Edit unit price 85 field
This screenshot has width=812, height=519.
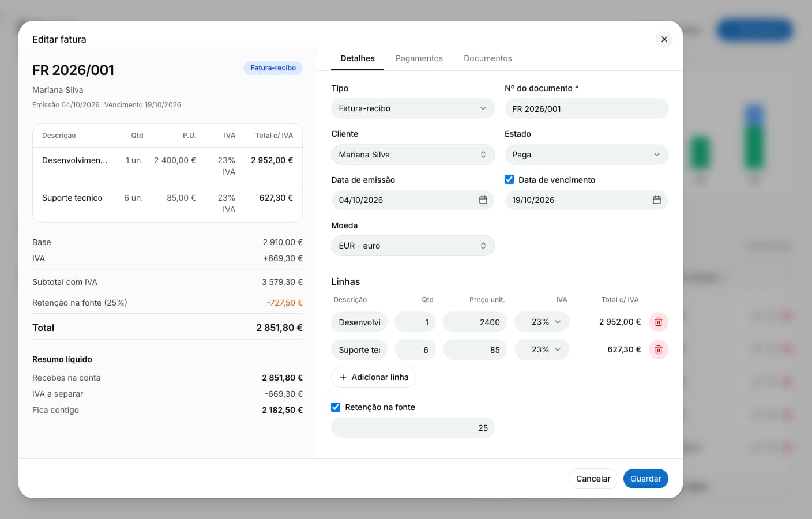(475, 349)
